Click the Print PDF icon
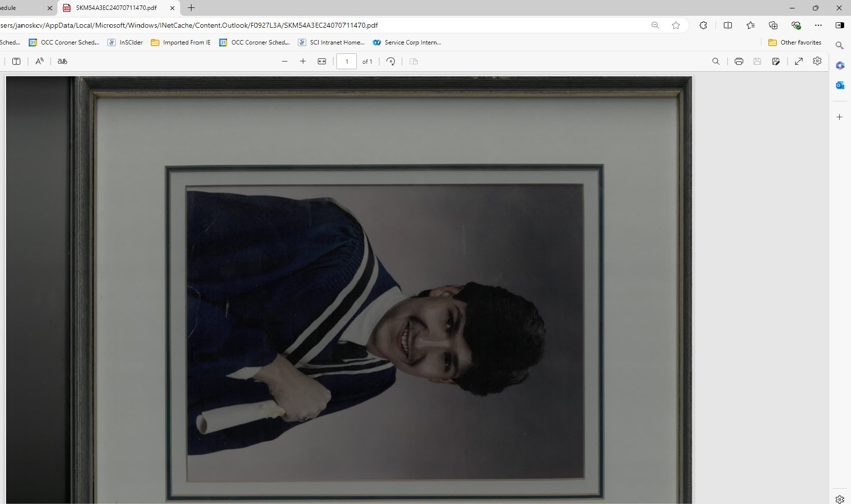 (x=739, y=61)
